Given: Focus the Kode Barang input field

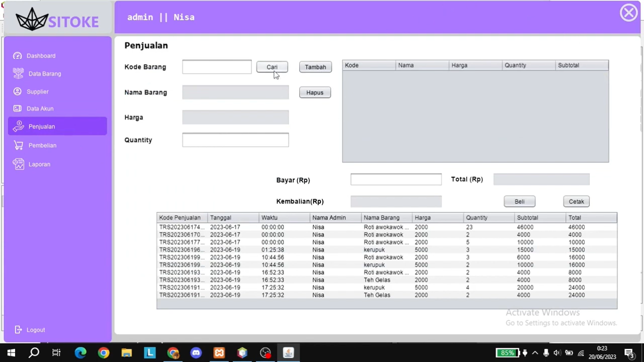Looking at the screenshot, I should click(217, 67).
